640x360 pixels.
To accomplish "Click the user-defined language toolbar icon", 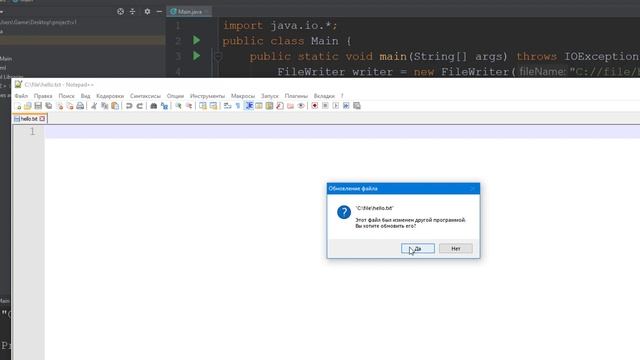I will tap(259, 106).
